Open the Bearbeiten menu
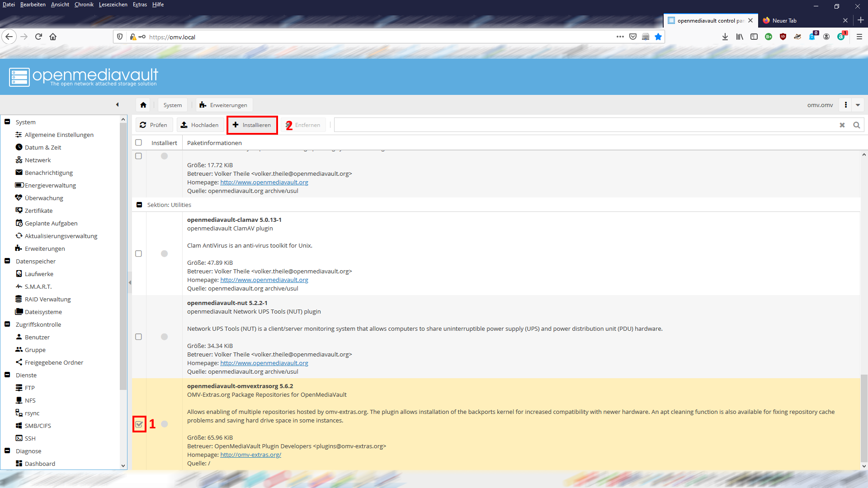The height and width of the screenshot is (488, 868). [33, 5]
